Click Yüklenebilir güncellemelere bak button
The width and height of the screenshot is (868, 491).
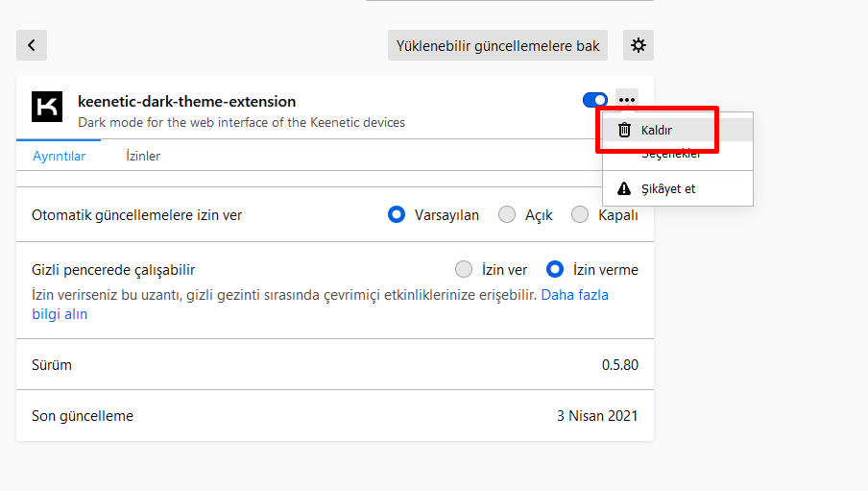497,45
